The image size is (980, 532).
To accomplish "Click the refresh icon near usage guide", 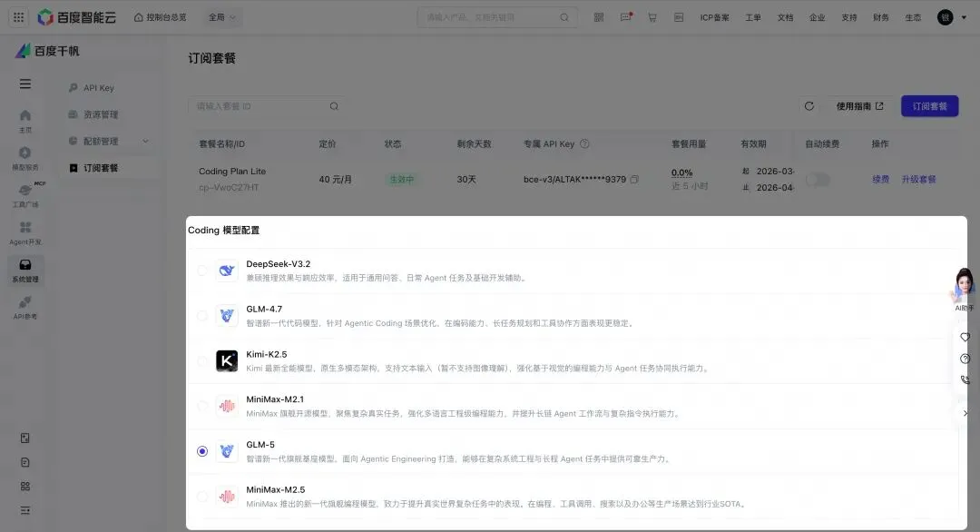I will coord(809,106).
